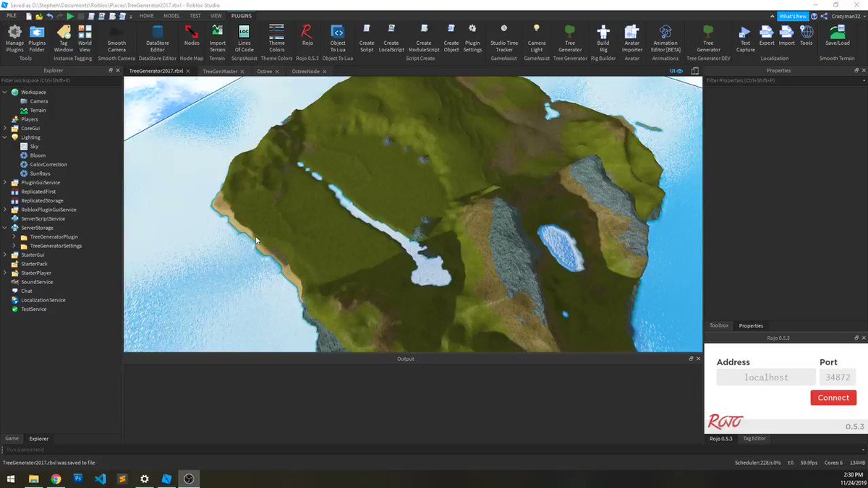Click the red Connect button in Rojo
Viewport: 868px width, 488px height.
point(833,398)
